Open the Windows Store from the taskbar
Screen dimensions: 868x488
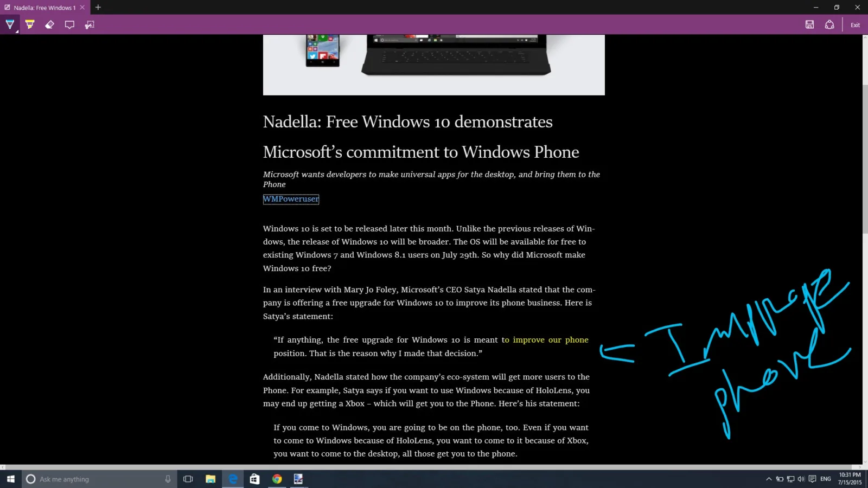(x=254, y=479)
